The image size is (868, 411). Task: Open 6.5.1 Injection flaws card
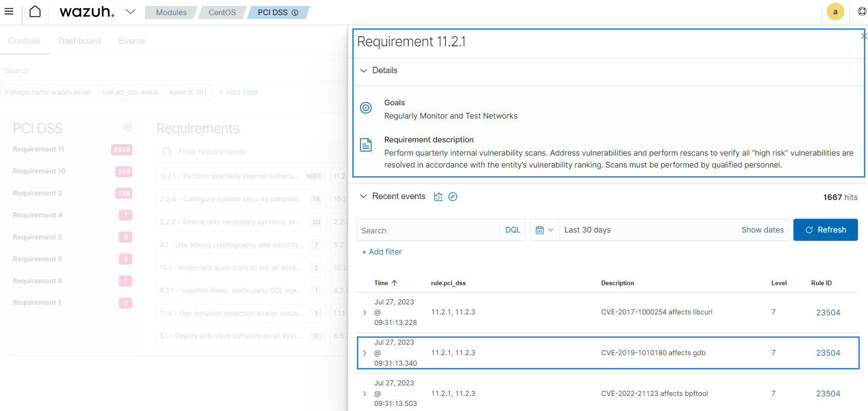point(241,291)
